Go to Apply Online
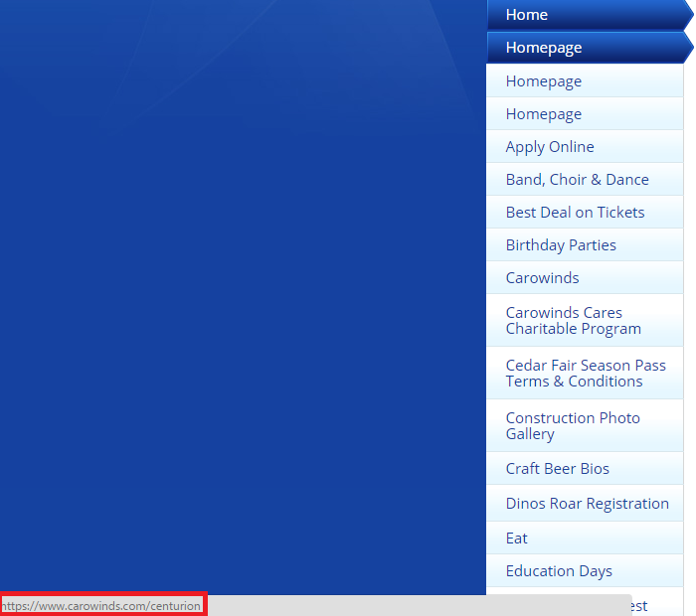This screenshot has width=696, height=616. click(550, 147)
